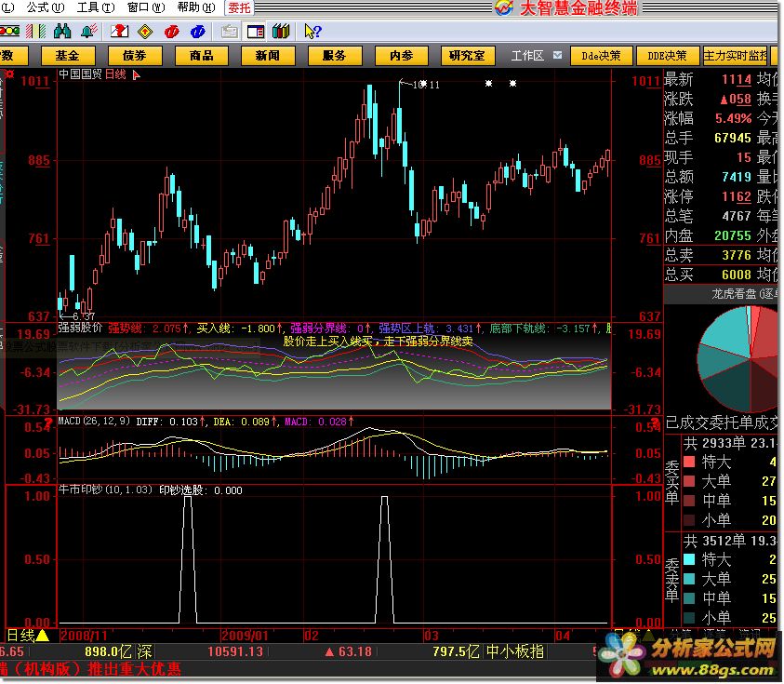
Task: Click the grayed clipboard toolbar icon
Action: point(229,32)
